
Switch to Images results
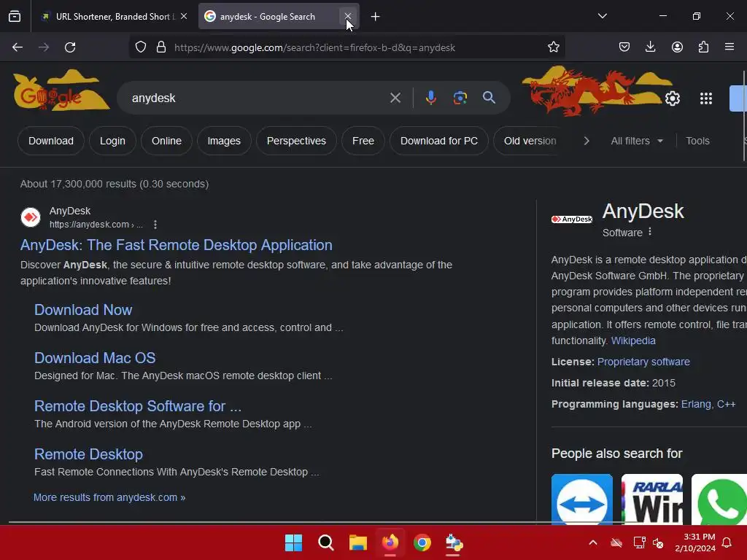click(224, 141)
